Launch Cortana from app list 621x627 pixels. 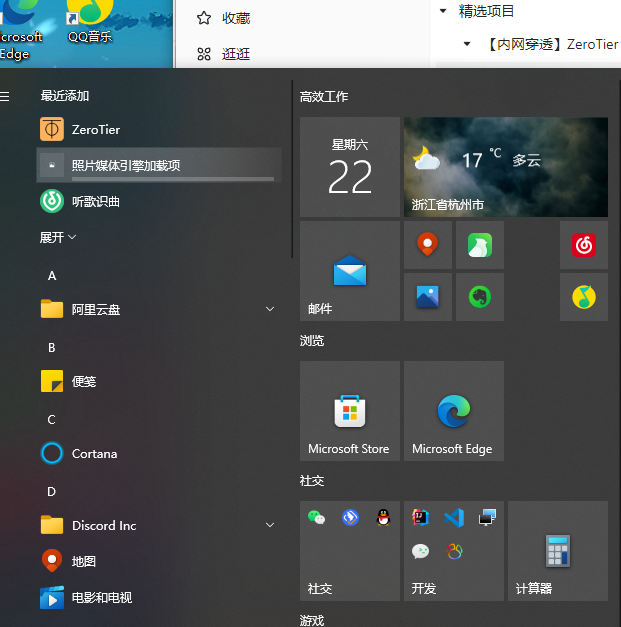tap(159, 453)
